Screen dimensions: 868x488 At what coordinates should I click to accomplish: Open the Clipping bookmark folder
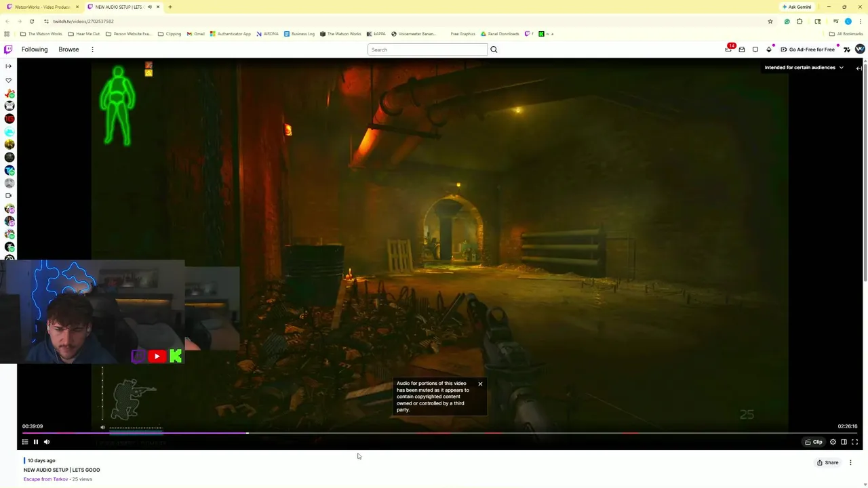click(170, 34)
